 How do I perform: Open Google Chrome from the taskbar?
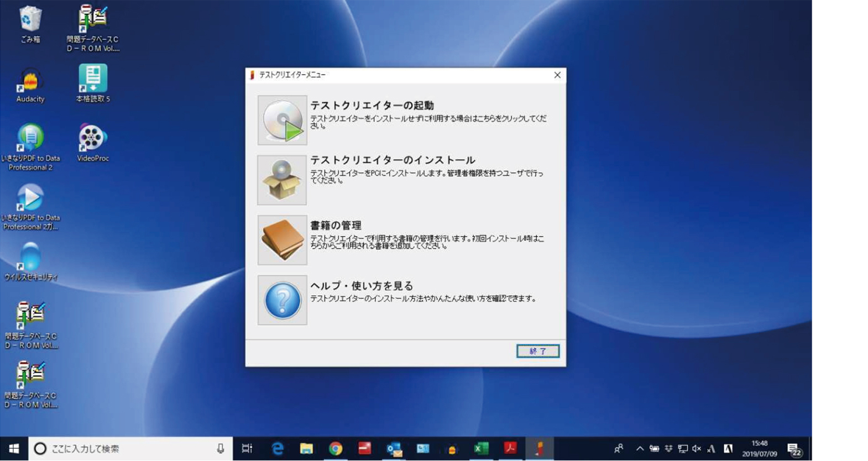coord(335,449)
